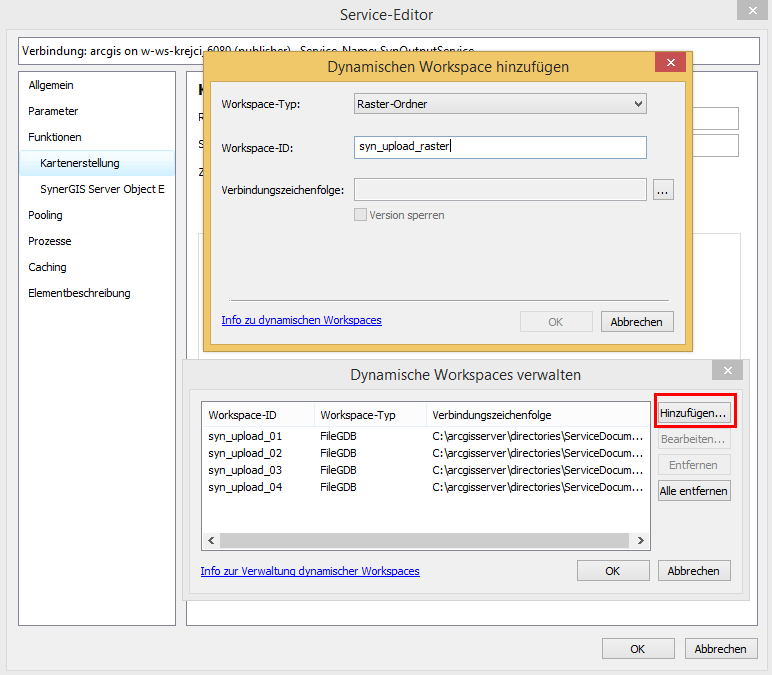This screenshot has width=772, height=675.
Task: Open Info zu dynamischen Workspaces link
Action: (x=301, y=320)
